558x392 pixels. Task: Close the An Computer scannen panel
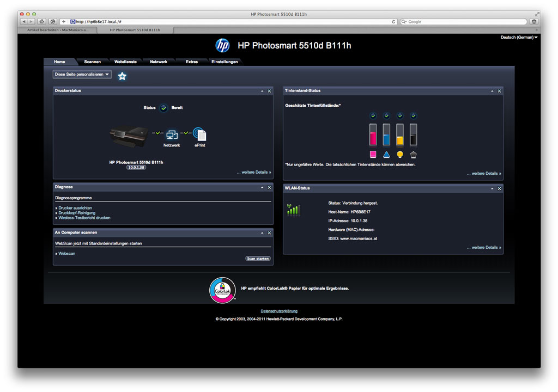[269, 233]
